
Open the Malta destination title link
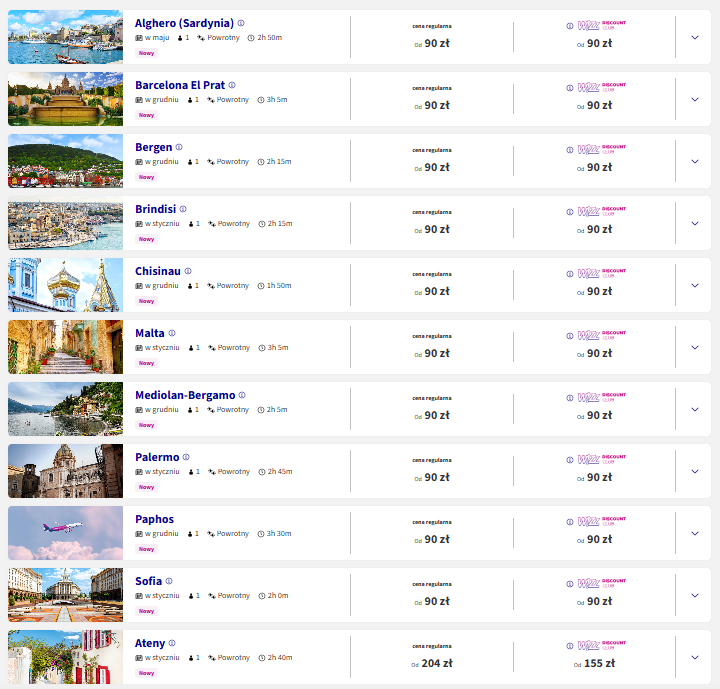[150, 333]
